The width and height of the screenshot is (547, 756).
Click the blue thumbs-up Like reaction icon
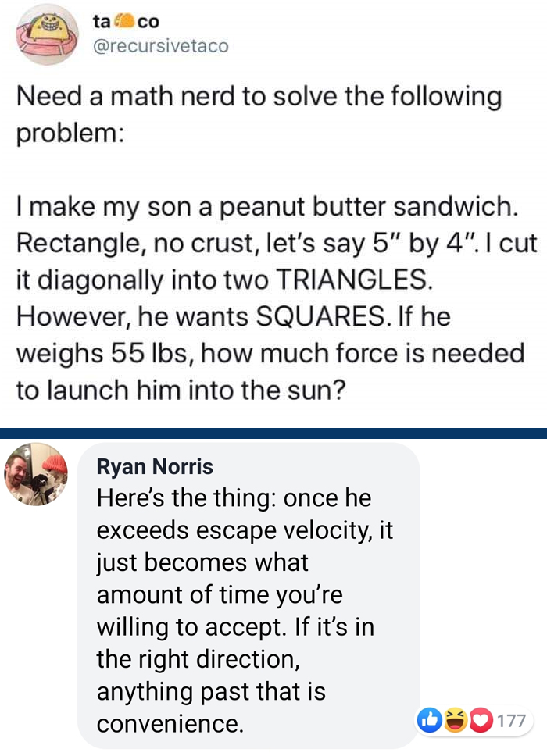pyautogui.click(x=431, y=720)
